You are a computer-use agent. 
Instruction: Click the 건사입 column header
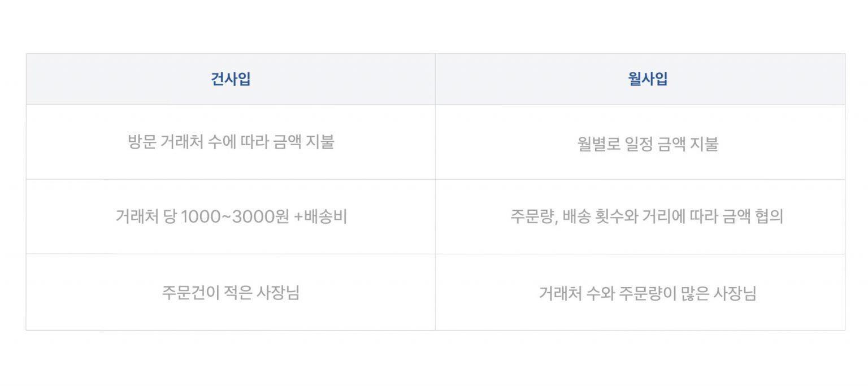tap(231, 79)
